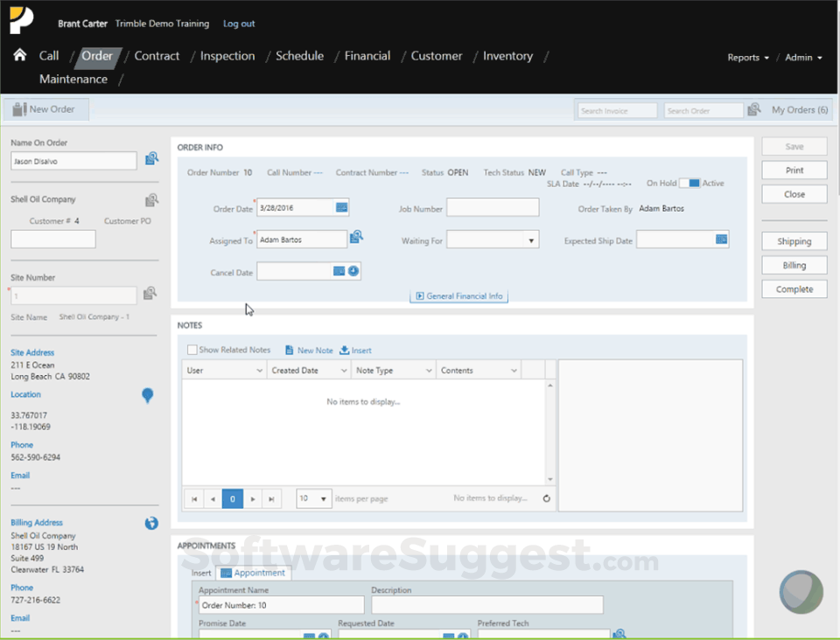This screenshot has width=840, height=640.
Task: Open the Schedule menu
Action: (299, 56)
